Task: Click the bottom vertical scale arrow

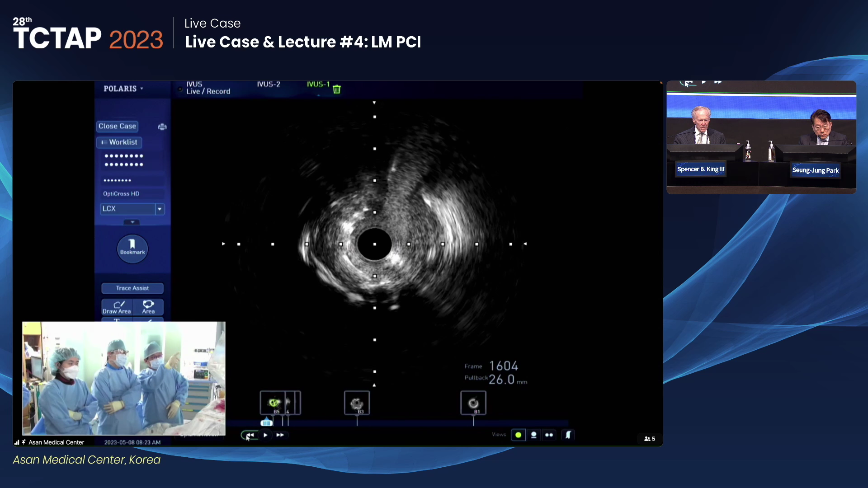Action: click(374, 385)
